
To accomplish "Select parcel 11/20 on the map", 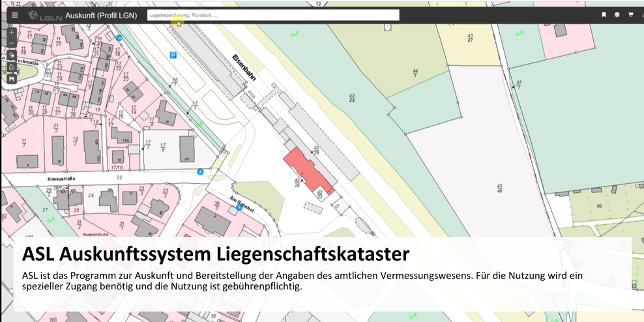I will pos(58,41).
